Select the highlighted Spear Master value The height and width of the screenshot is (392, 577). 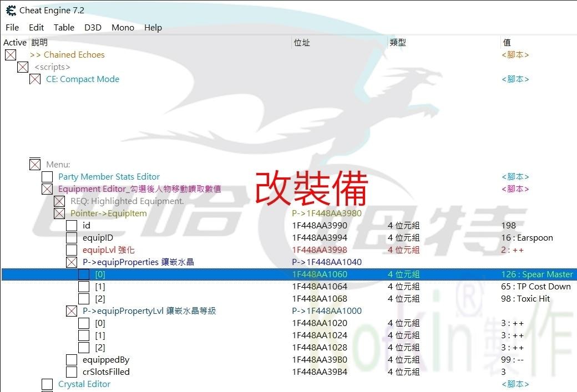click(536, 274)
